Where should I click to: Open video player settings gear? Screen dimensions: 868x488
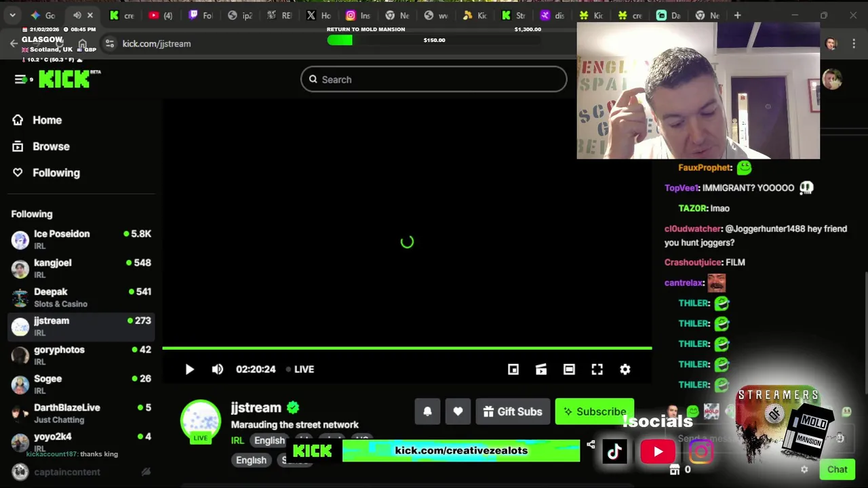point(625,369)
